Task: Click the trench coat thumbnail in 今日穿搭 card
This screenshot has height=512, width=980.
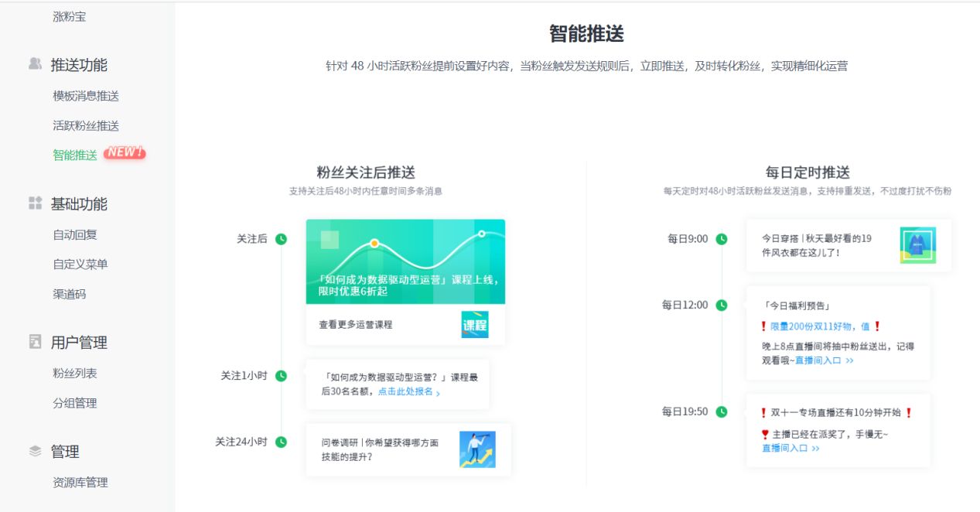Action: 918,245
